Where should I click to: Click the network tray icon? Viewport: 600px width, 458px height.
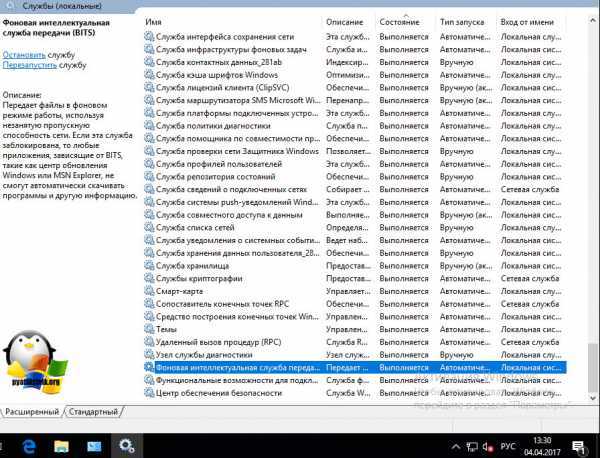click(472, 447)
